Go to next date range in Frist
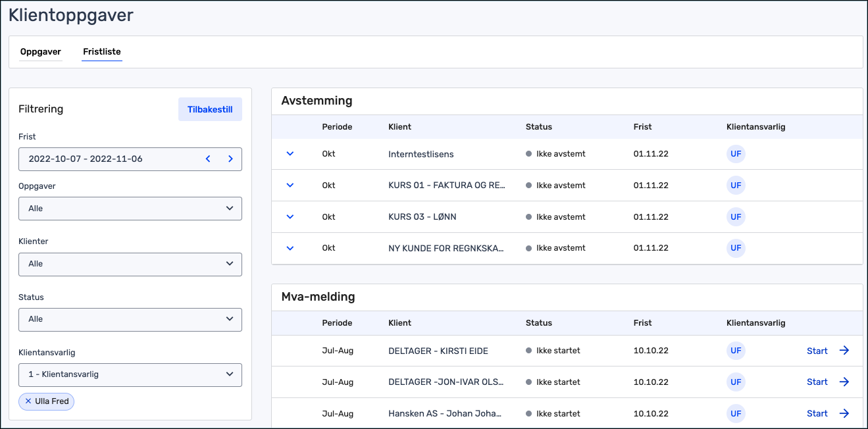Viewport: 868px width, 429px height. pos(230,159)
